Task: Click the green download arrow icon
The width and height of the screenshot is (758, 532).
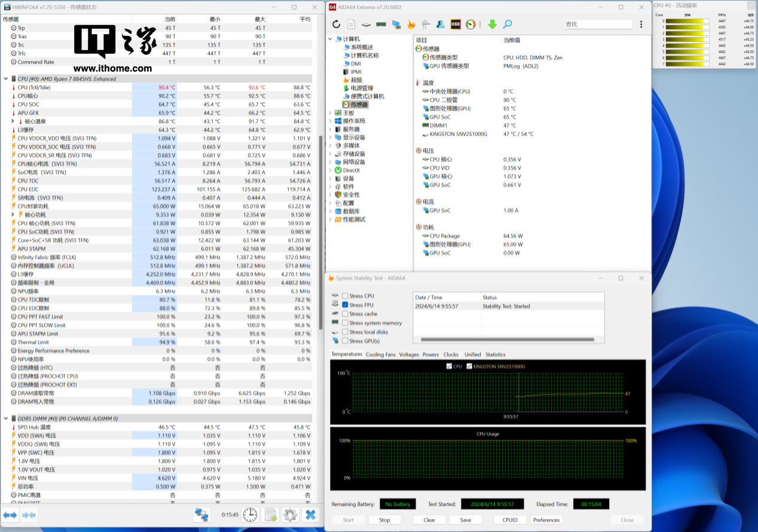Action: click(492, 25)
